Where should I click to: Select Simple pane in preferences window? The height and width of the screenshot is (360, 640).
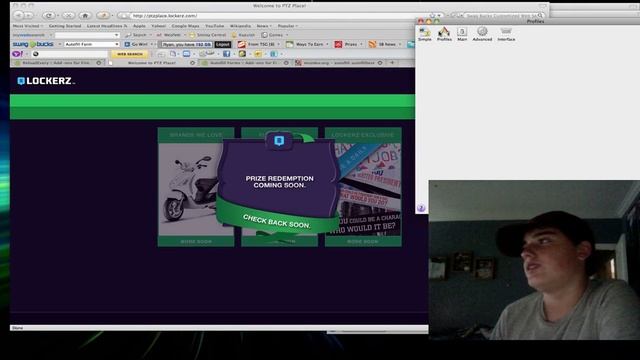pos(424,33)
